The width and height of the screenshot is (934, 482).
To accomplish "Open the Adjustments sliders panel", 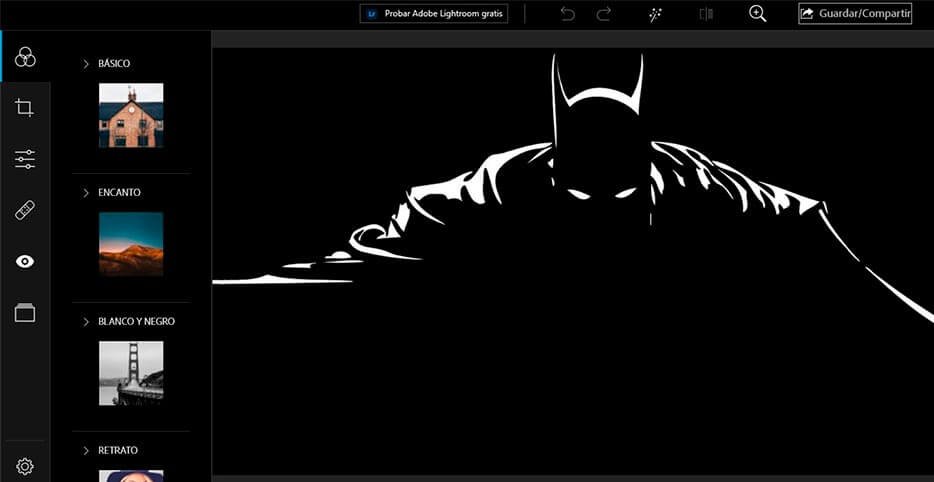I will tap(25, 159).
